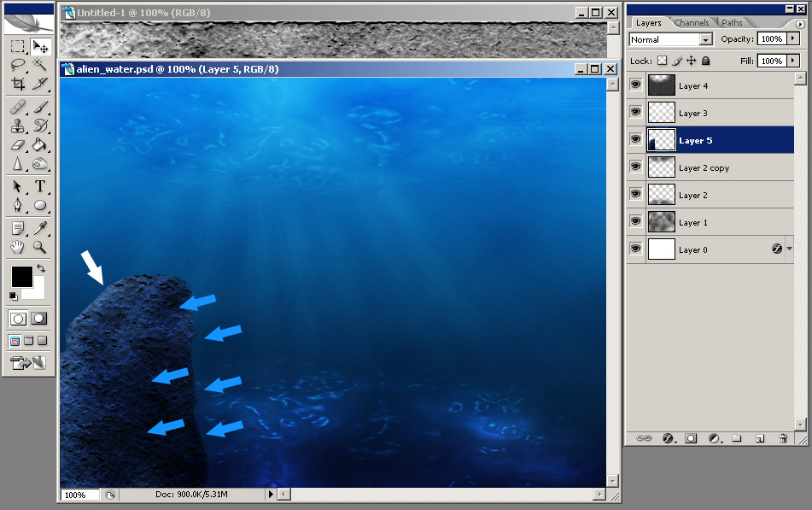Switch to the Channels tab
The width and height of the screenshot is (812, 510).
pyautogui.click(x=692, y=23)
